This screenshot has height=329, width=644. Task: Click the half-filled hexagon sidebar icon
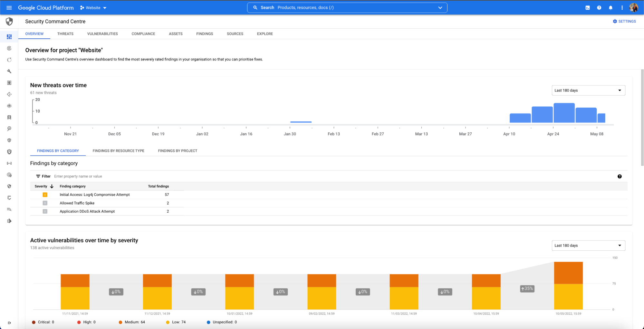[9, 221]
